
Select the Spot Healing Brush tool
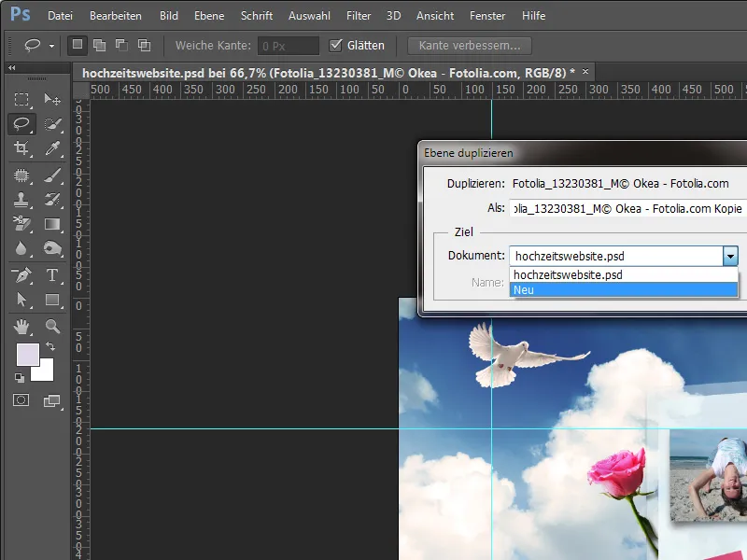(21, 175)
